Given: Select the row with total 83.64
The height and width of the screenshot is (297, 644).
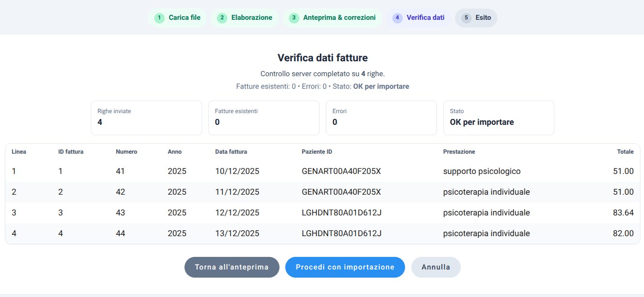Looking at the screenshot, I should (322, 213).
